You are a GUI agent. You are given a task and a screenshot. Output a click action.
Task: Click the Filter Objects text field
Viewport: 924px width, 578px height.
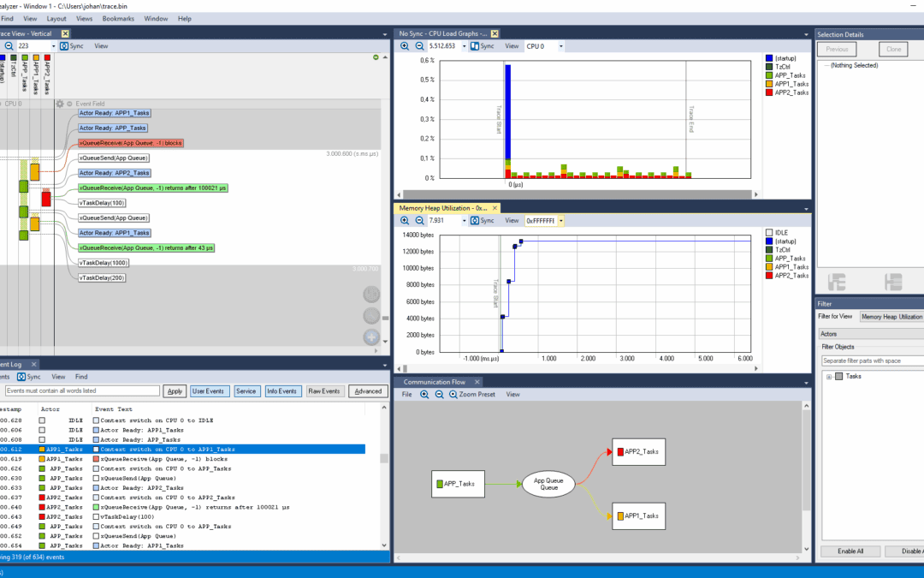coord(873,361)
